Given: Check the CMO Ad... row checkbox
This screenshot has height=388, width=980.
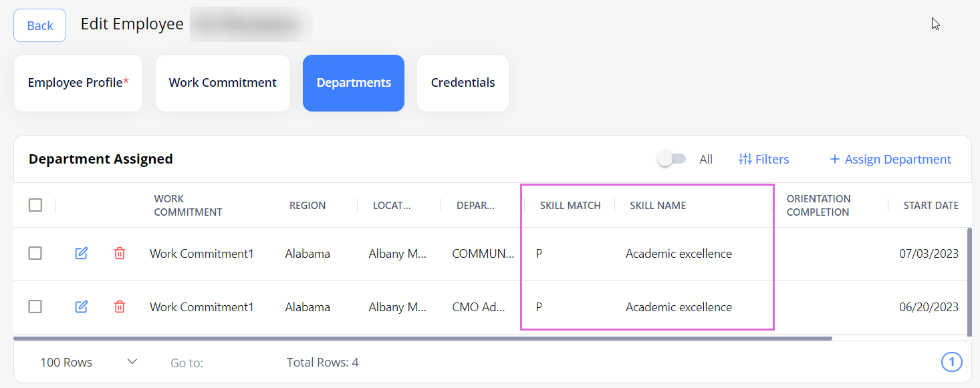Looking at the screenshot, I should click(x=35, y=307).
